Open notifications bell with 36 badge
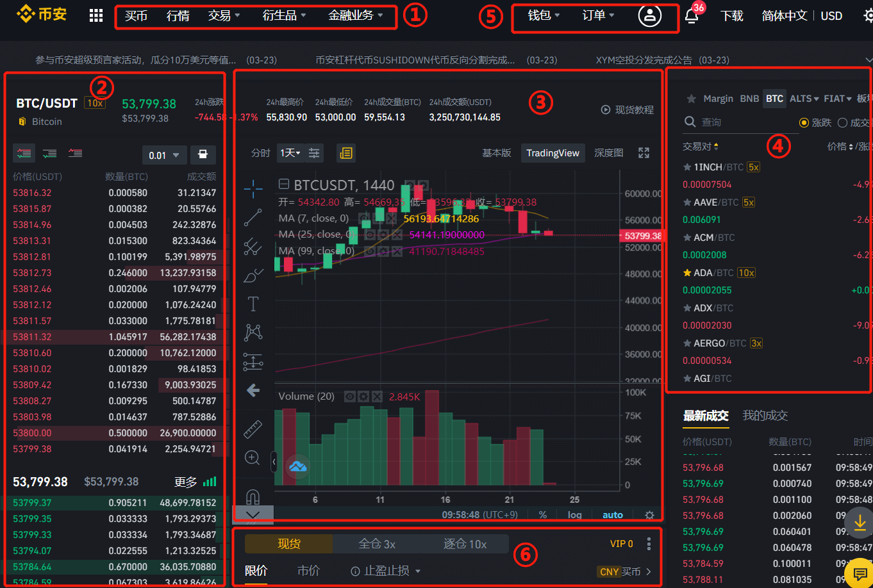The width and height of the screenshot is (873, 588). click(x=692, y=15)
